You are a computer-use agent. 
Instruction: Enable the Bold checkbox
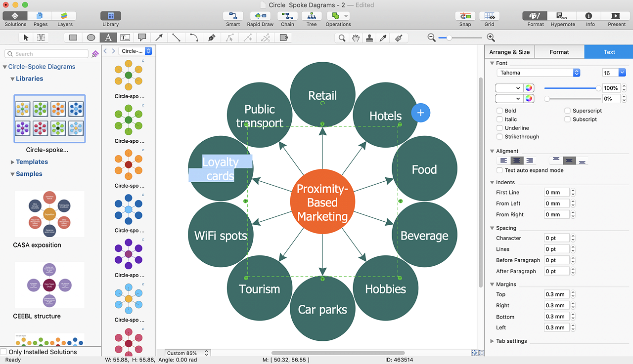click(x=500, y=111)
